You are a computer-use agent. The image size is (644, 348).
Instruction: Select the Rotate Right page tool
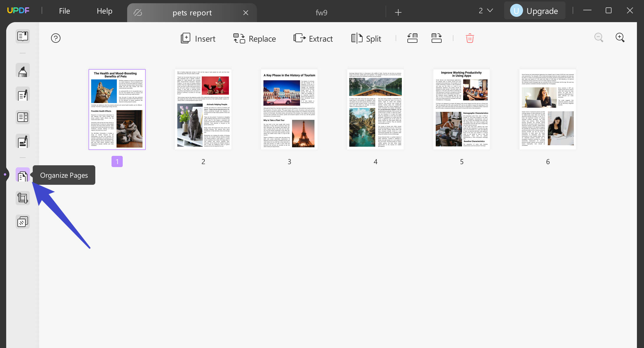[436, 38]
